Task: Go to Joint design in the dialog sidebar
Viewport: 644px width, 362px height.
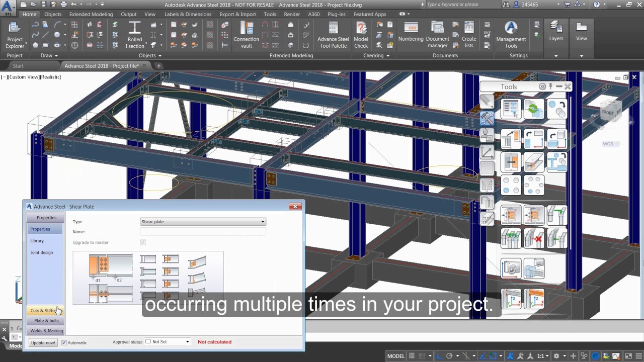Action: (x=41, y=252)
